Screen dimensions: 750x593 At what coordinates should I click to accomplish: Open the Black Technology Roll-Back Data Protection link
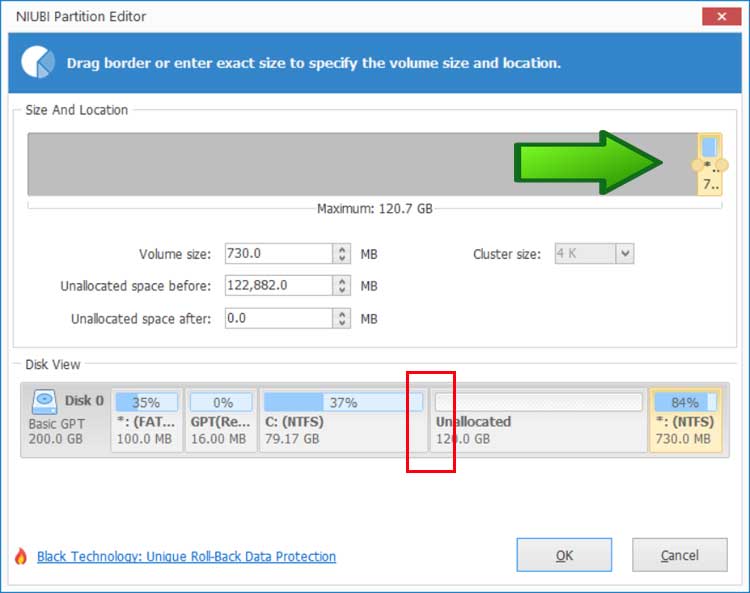click(186, 556)
